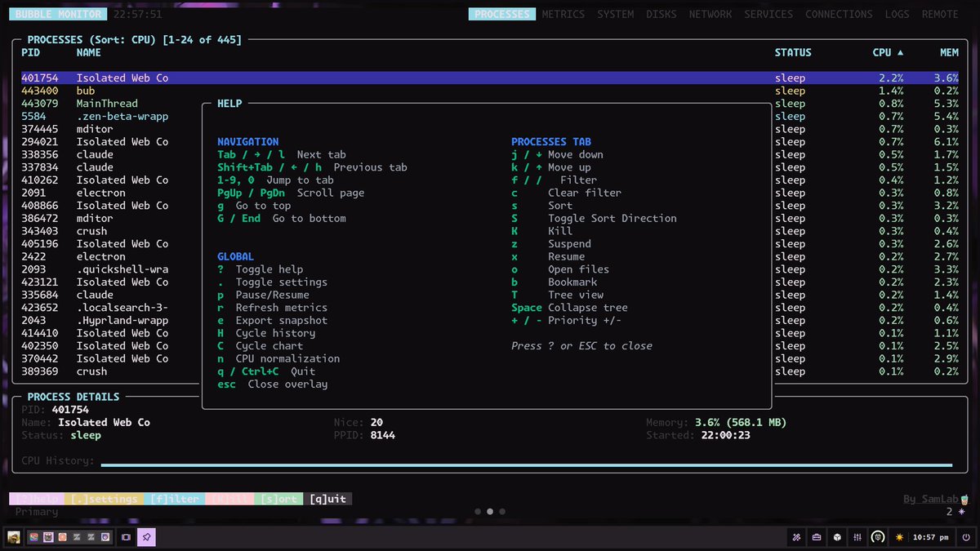Switch to the LOGS tab

coord(897,14)
